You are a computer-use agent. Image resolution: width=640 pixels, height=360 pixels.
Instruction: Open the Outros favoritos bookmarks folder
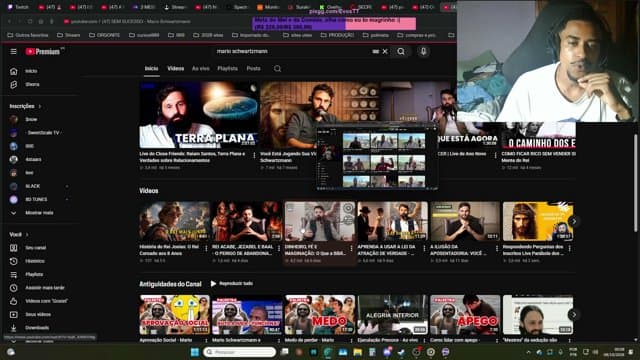[28, 36]
